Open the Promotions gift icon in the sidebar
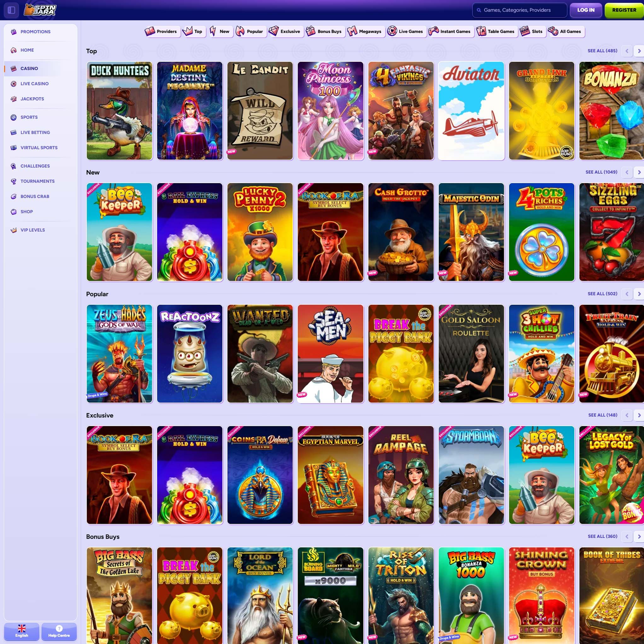 [x=14, y=32]
